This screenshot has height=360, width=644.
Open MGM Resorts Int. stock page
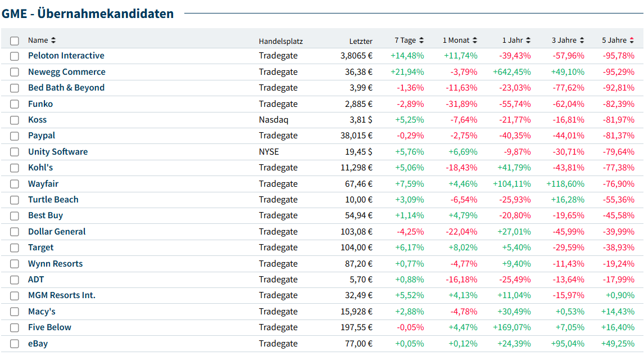tap(61, 295)
